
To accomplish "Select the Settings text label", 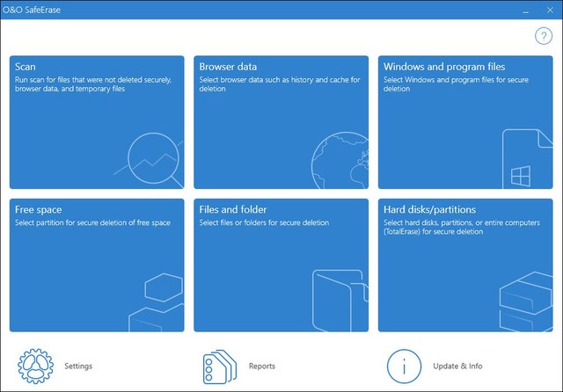I will [x=78, y=367].
